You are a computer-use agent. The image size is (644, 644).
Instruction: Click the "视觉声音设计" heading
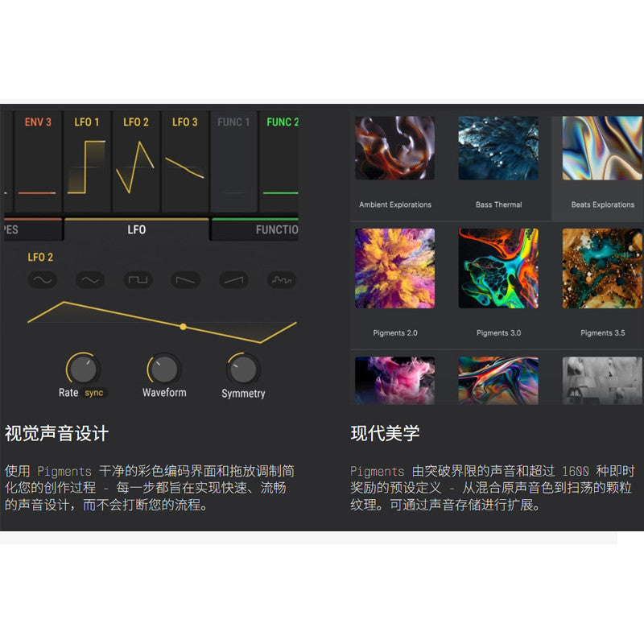coord(56,433)
